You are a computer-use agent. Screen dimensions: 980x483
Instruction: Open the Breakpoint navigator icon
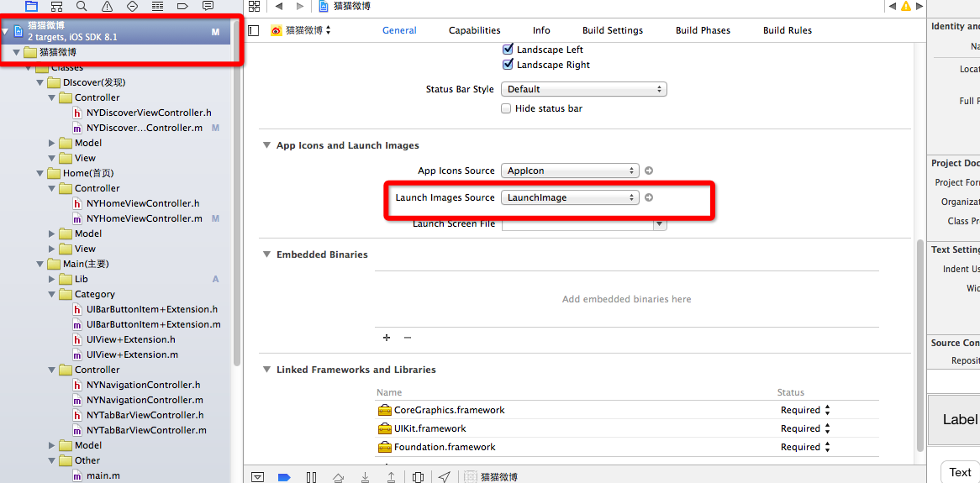pyautogui.click(x=182, y=6)
